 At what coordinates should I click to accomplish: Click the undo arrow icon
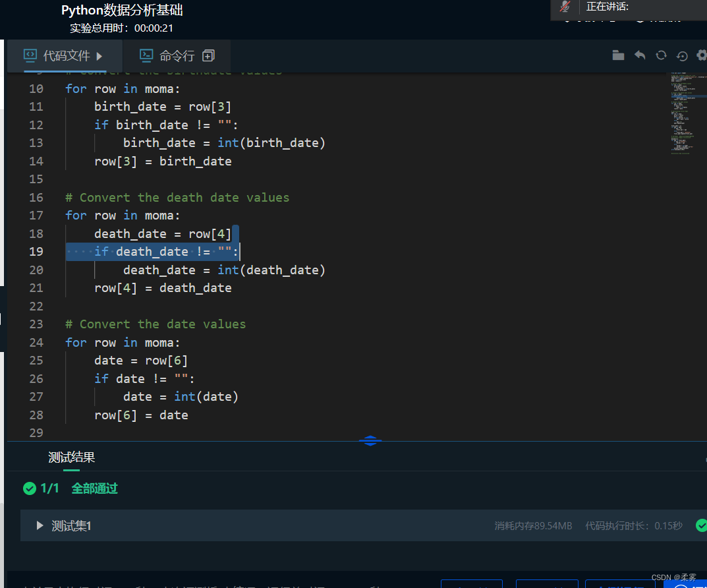pos(640,55)
